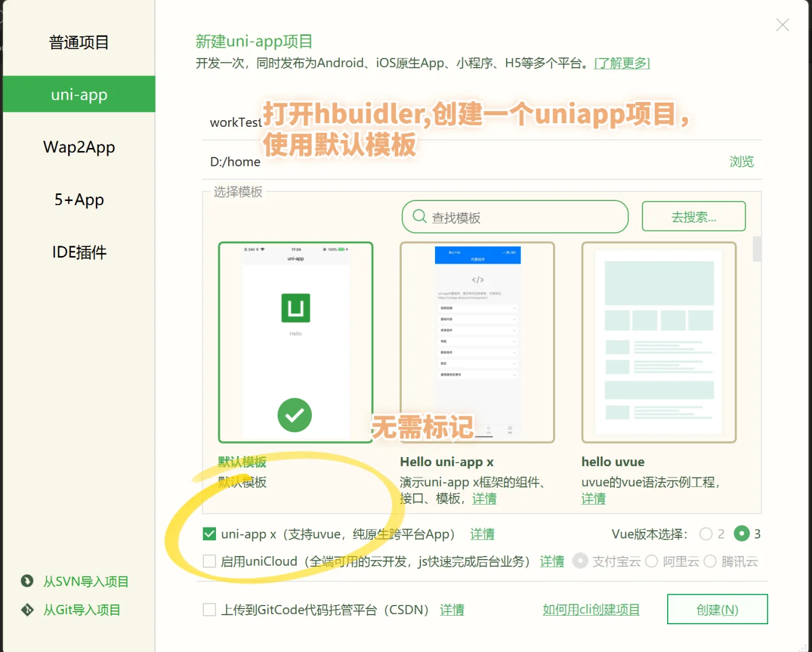Enable 启用uniCloud checkbox
This screenshot has width=812, height=652.
[209, 561]
